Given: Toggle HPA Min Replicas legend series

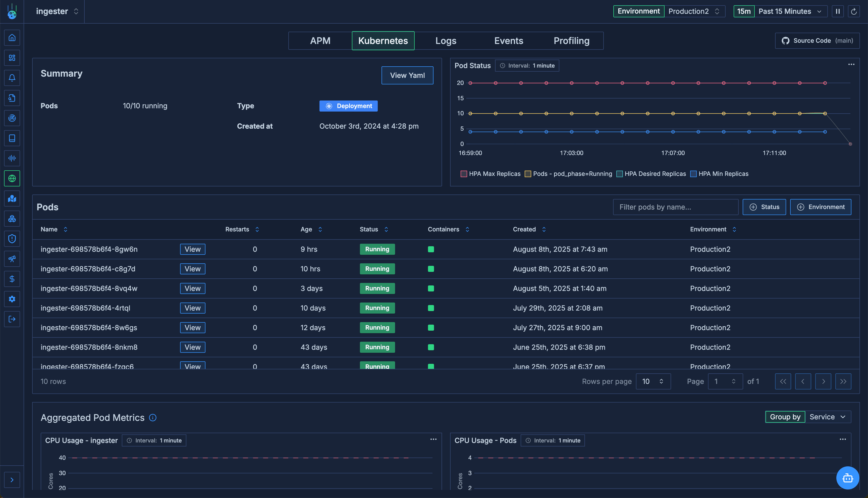Looking at the screenshot, I should pos(719,174).
